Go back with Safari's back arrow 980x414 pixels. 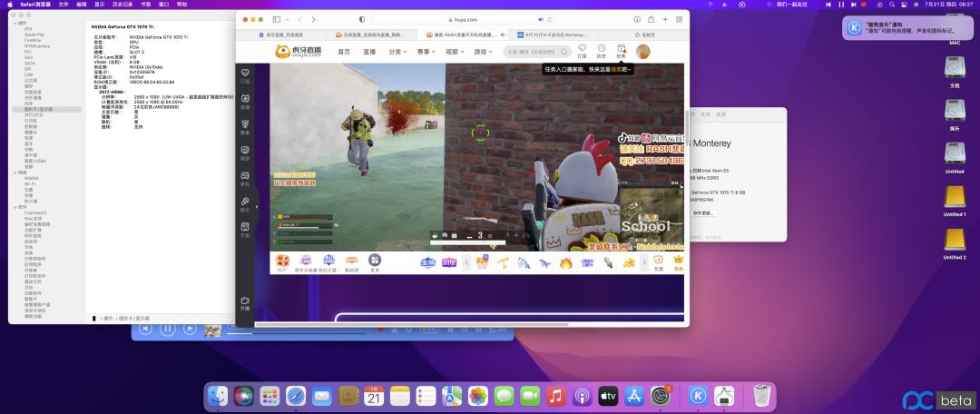pyautogui.click(x=300, y=19)
